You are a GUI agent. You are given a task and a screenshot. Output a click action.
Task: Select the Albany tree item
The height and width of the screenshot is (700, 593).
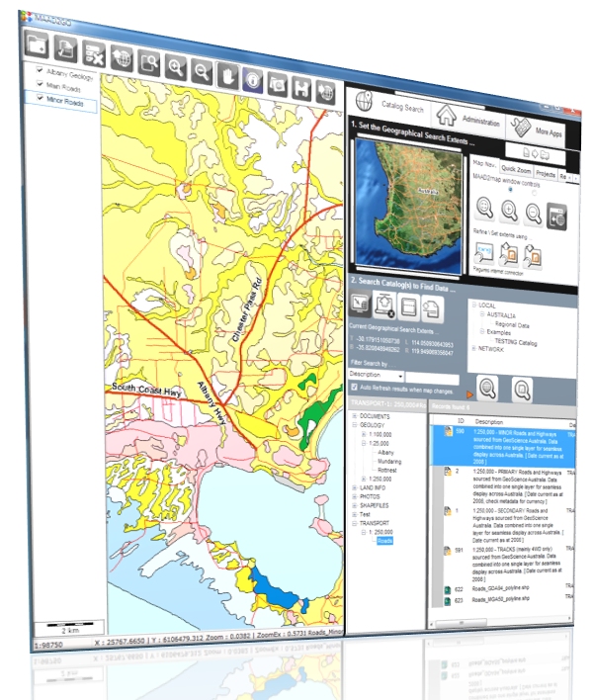pos(385,452)
